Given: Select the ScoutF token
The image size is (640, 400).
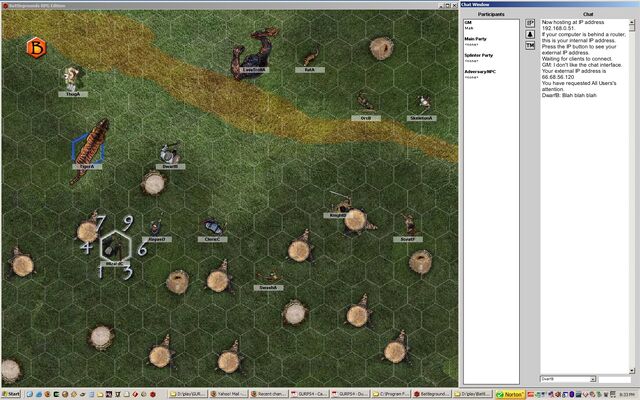Looking at the screenshot, I should 409,225.
